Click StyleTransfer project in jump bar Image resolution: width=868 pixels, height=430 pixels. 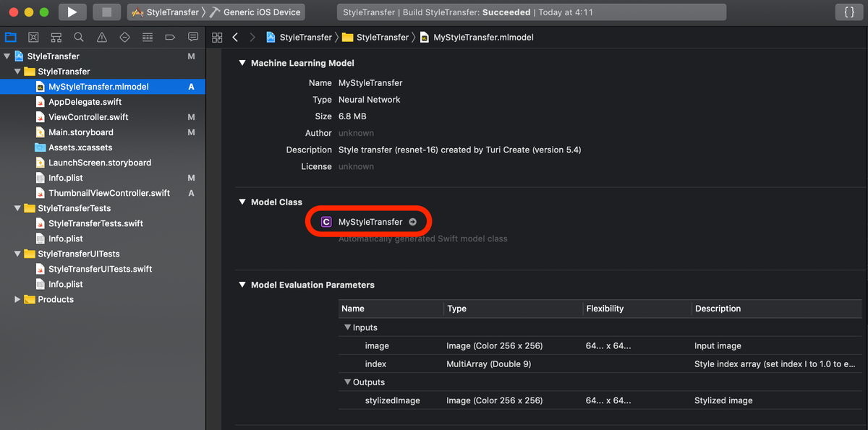[x=299, y=37]
